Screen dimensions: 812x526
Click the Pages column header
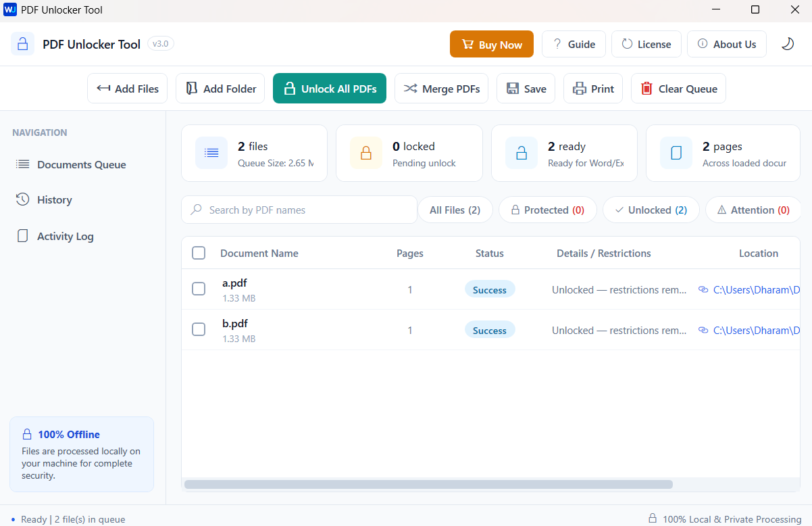410,254
